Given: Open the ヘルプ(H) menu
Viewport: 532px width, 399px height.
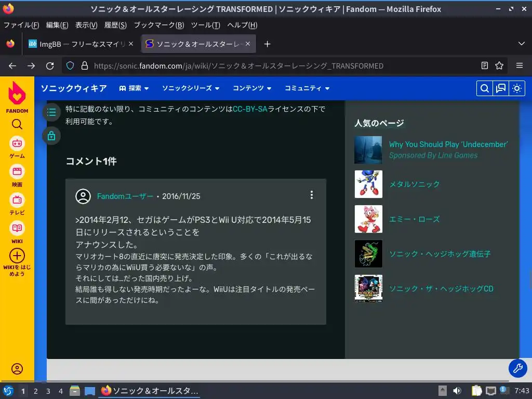Looking at the screenshot, I should coord(242,25).
